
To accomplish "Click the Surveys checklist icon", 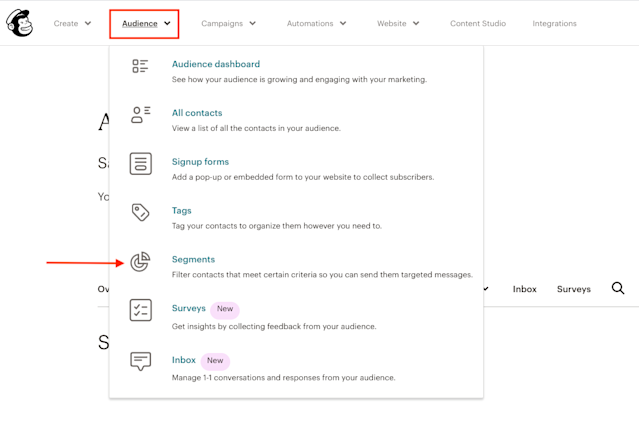I will [141, 310].
